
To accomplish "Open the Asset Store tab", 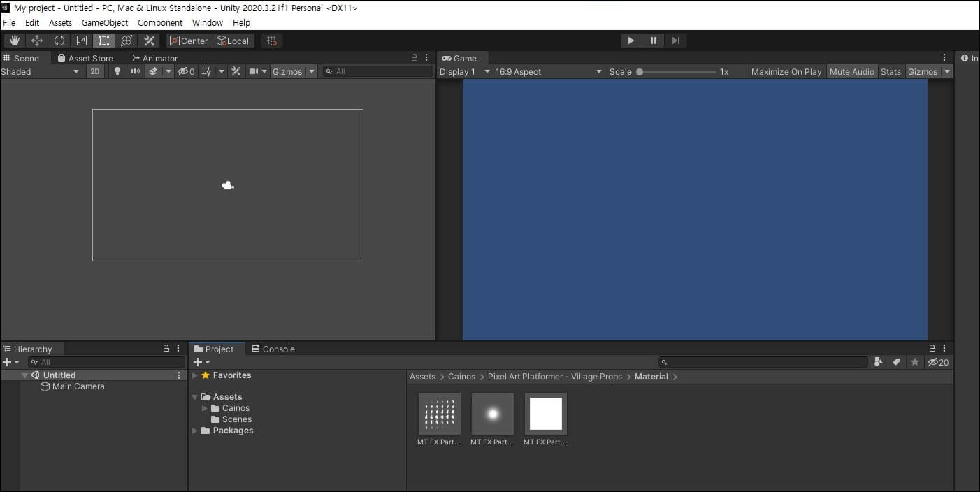I will pos(85,58).
